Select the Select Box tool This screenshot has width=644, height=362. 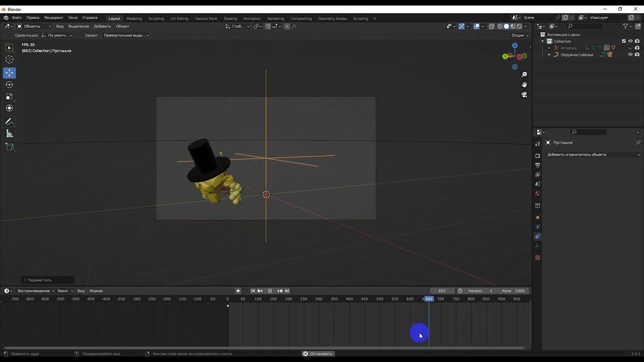coord(10,48)
